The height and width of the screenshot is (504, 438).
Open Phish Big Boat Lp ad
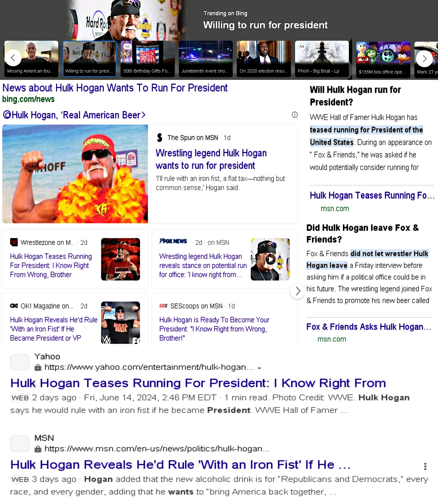click(x=322, y=59)
